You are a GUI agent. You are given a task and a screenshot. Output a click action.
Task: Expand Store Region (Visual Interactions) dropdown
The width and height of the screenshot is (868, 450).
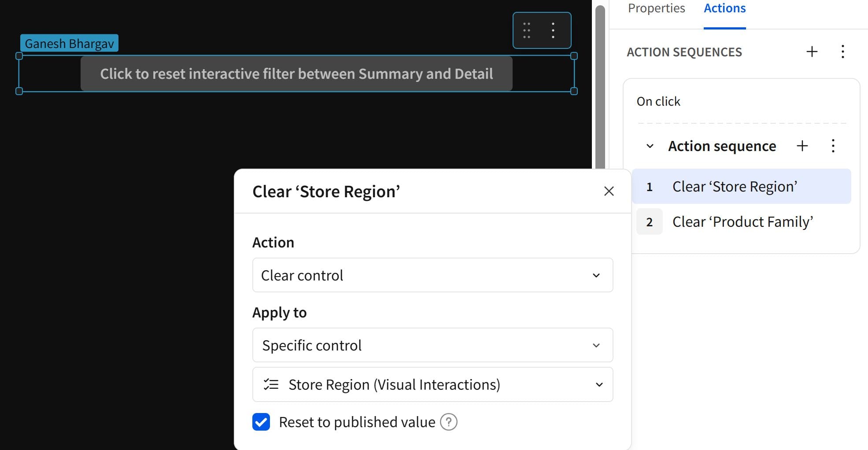click(x=432, y=384)
